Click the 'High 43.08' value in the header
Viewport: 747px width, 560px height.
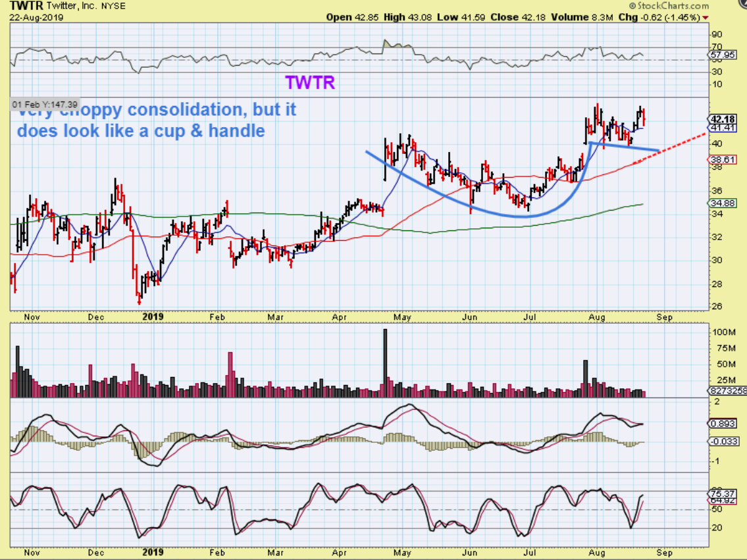(x=408, y=17)
